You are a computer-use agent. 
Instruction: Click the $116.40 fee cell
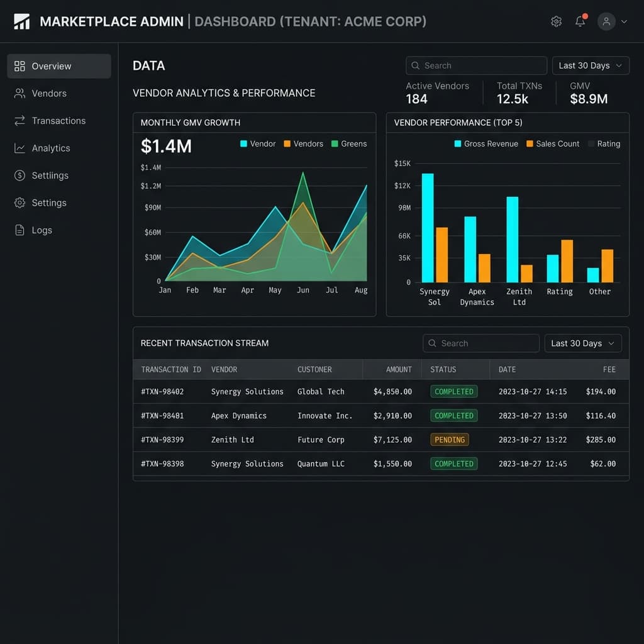(x=601, y=416)
